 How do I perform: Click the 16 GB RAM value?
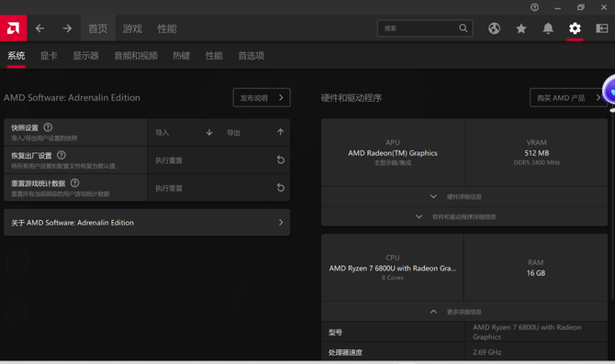[536, 273]
